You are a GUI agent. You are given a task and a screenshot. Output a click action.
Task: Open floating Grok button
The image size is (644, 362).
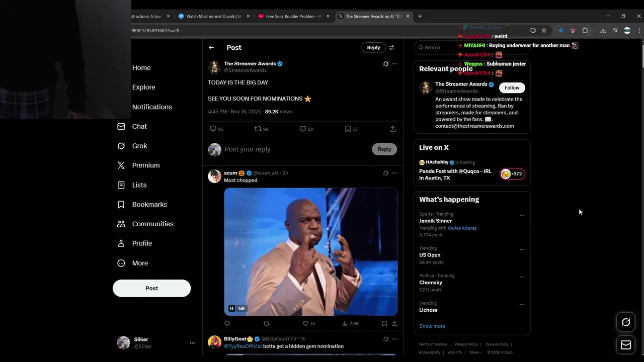[x=626, y=322]
